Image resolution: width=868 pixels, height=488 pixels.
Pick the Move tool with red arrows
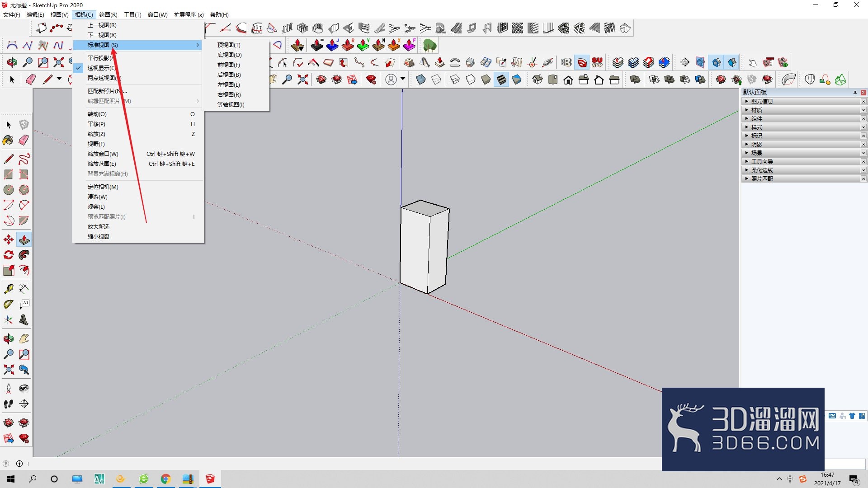point(8,239)
